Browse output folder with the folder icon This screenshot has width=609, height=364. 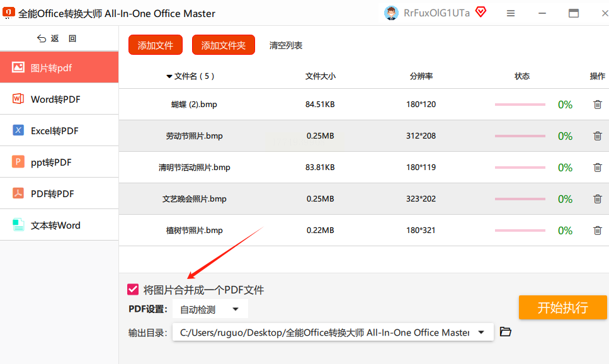click(505, 332)
